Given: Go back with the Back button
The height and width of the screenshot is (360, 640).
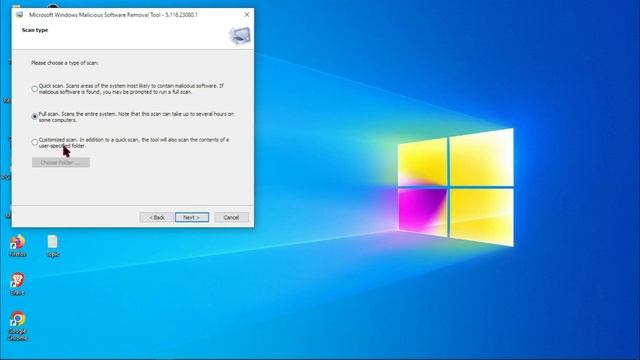Looking at the screenshot, I should point(157,218).
